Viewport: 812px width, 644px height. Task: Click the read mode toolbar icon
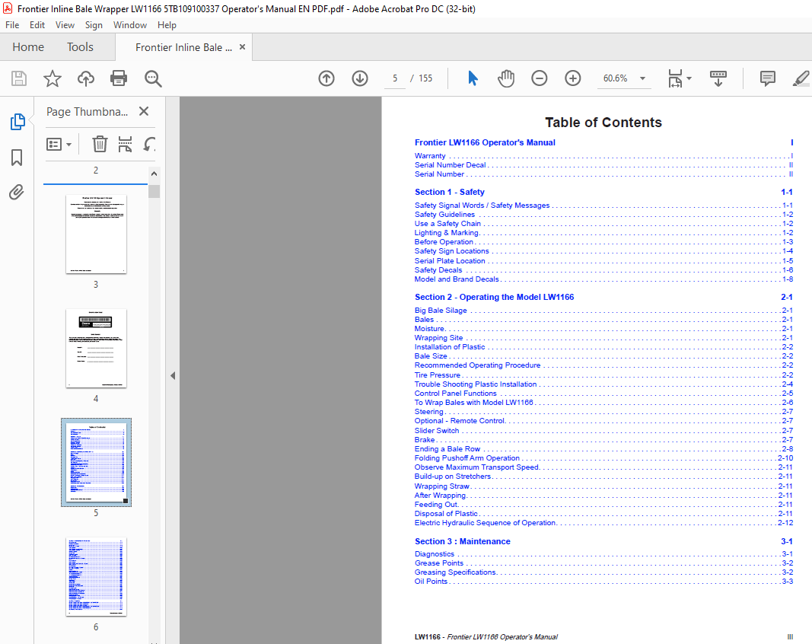(x=718, y=78)
